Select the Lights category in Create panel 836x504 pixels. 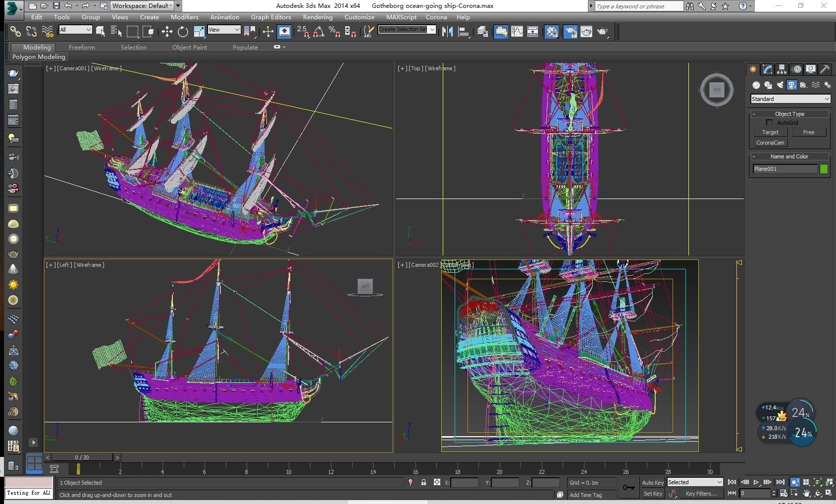[x=780, y=85]
